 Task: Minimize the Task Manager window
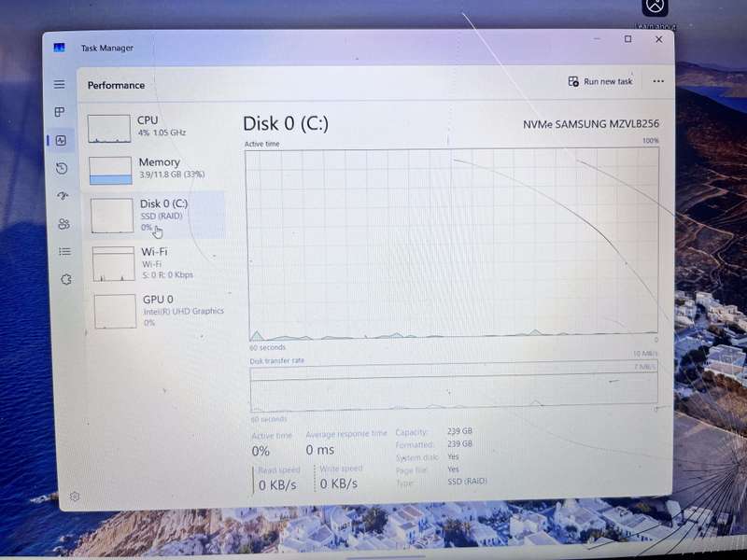click(x=598, y=38)
